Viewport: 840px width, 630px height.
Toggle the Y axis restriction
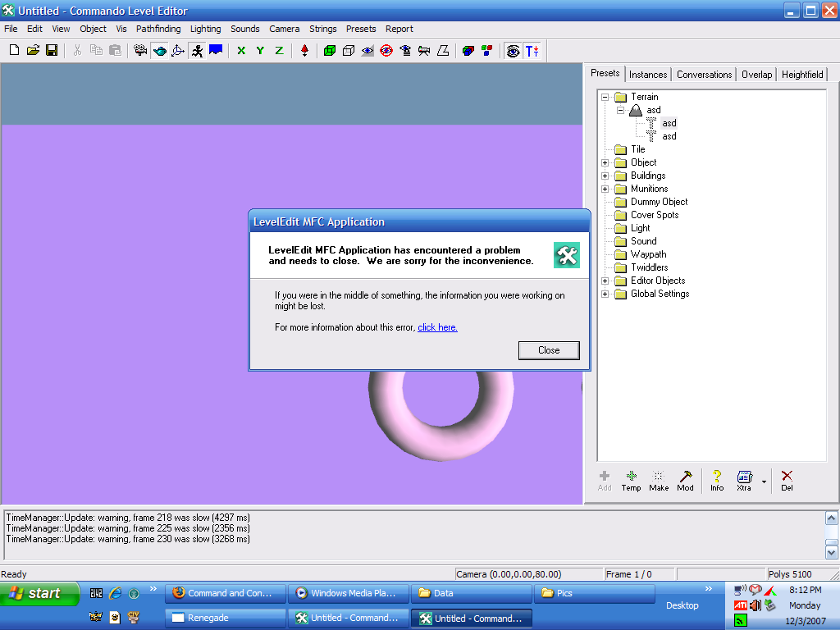(x=260, y=51)
